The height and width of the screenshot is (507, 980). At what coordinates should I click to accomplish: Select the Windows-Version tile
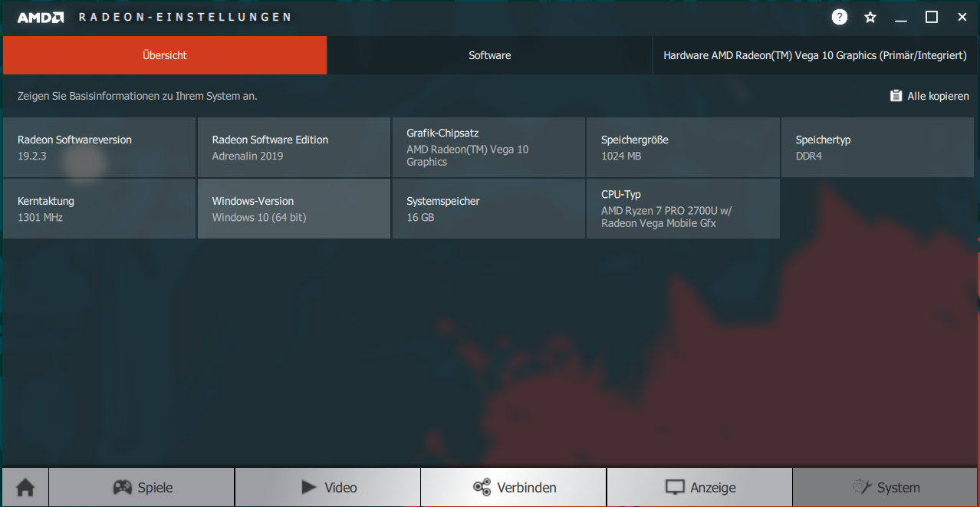click(x=294, y=209)
